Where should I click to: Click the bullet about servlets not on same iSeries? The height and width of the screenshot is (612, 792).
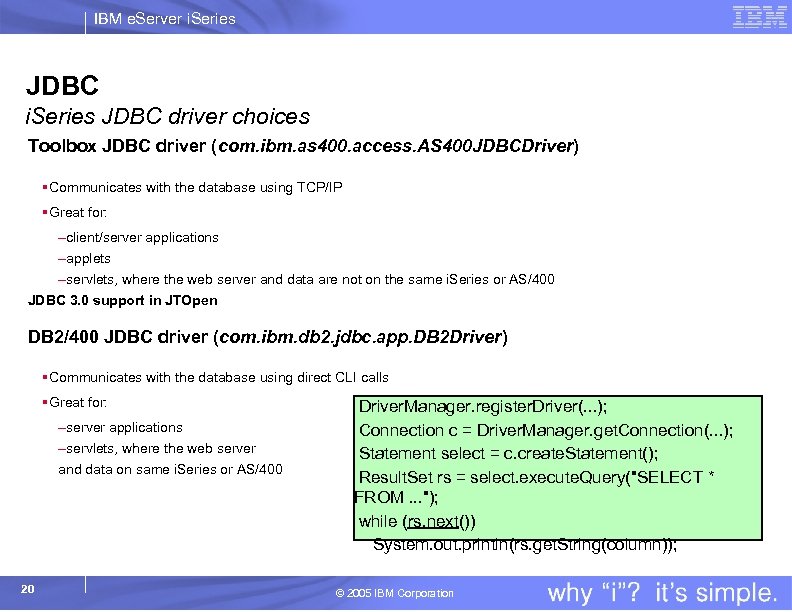pyautogui.click(x=310, y=279)
